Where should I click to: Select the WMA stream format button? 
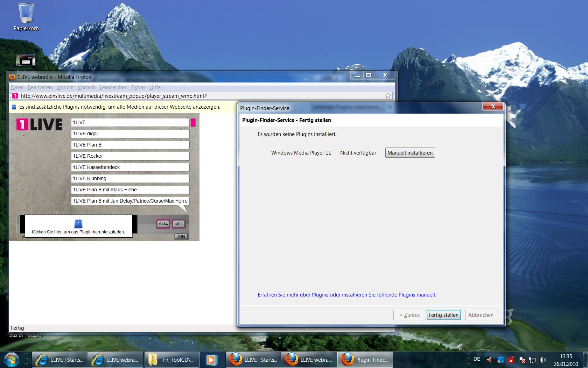pyautogui.click(x=163, y=224)
